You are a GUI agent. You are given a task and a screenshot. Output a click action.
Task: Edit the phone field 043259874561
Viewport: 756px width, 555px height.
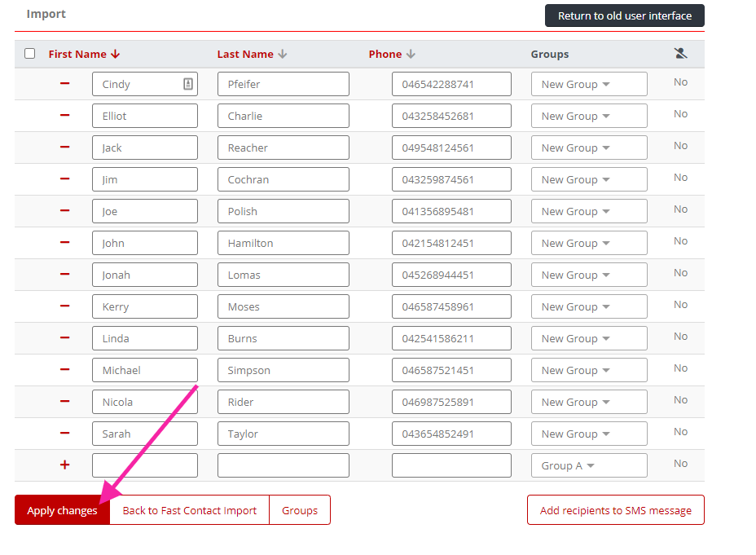coord(451,180)
